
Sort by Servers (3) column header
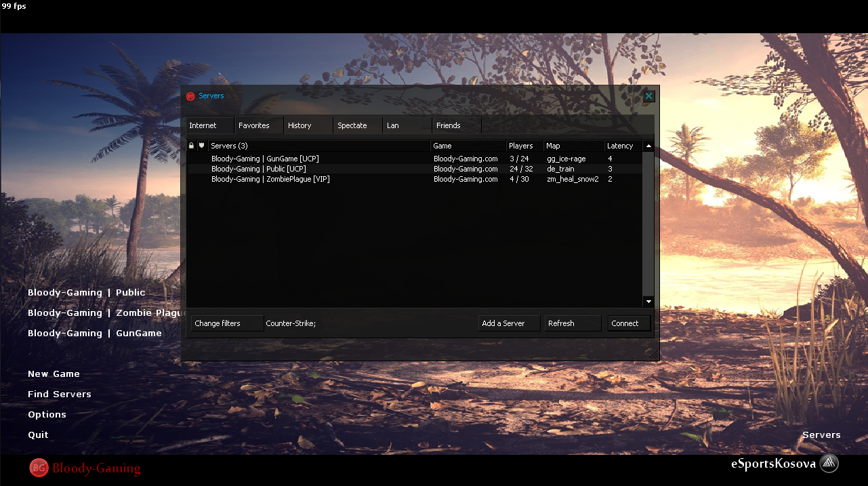point(319,146)
